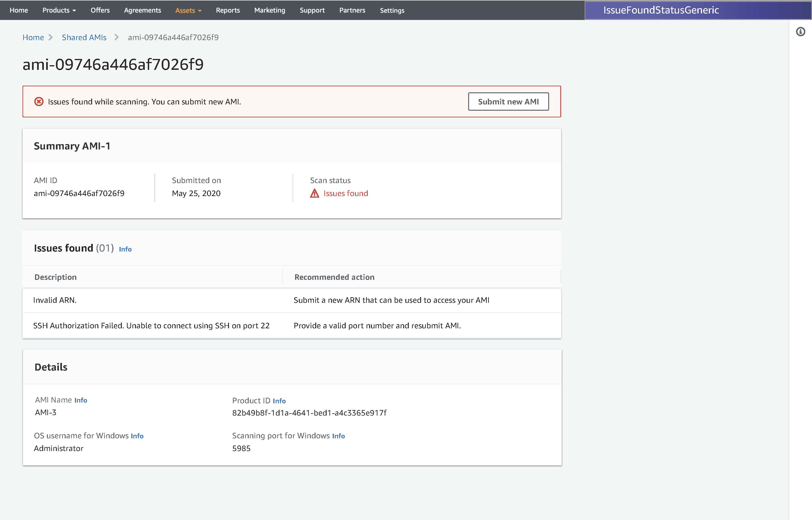
Task: Click the chevron after Home breadcrumb
Action: pos(51,38)
